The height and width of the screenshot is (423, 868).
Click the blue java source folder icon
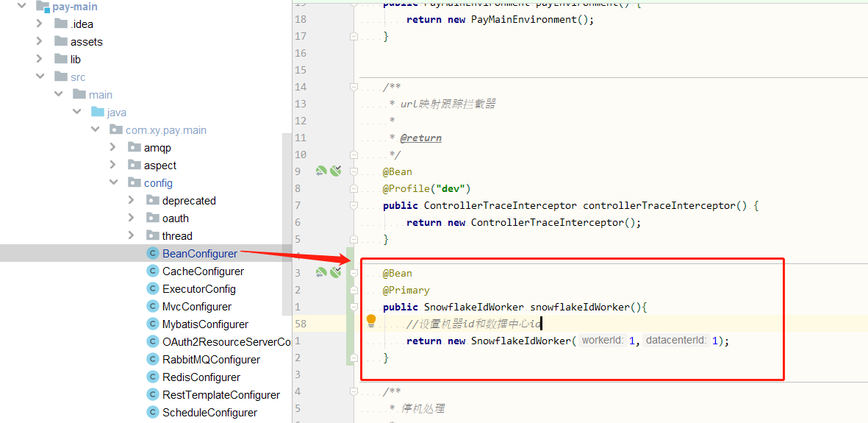(98, 111)
